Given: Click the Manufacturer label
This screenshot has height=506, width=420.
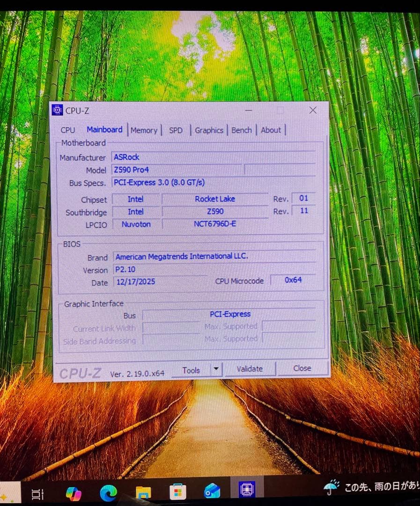Looking at the screenshot, I should pos(82,157).
